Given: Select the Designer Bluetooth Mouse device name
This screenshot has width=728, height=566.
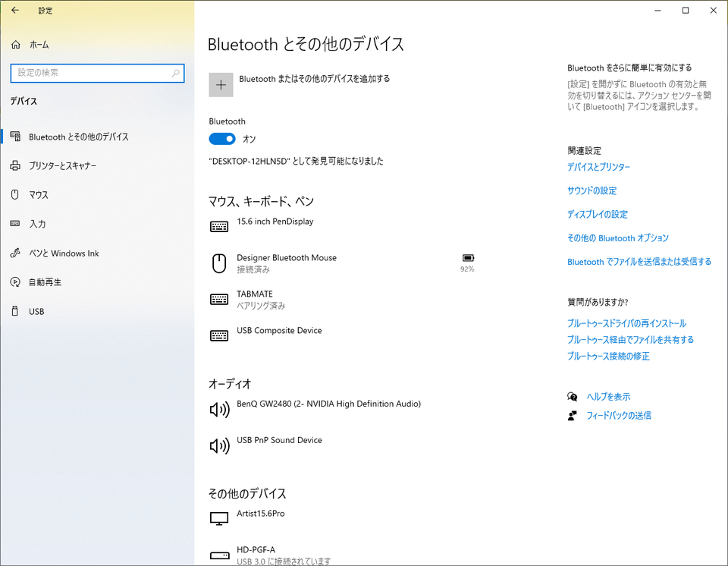Looking at the screenshot, I should tap(287, 258).
